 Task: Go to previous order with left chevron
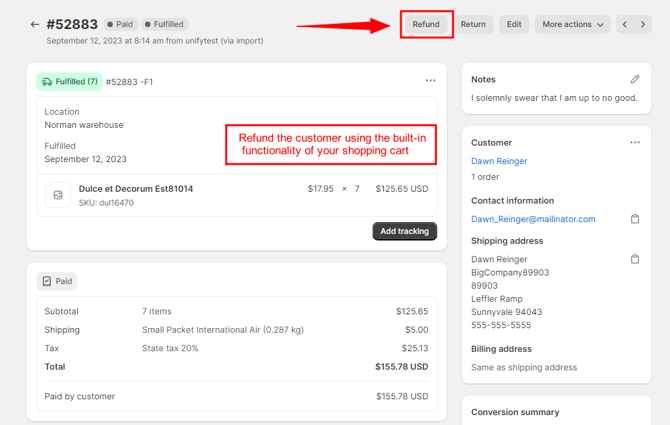pyautogui.click(x=625, y=25)
